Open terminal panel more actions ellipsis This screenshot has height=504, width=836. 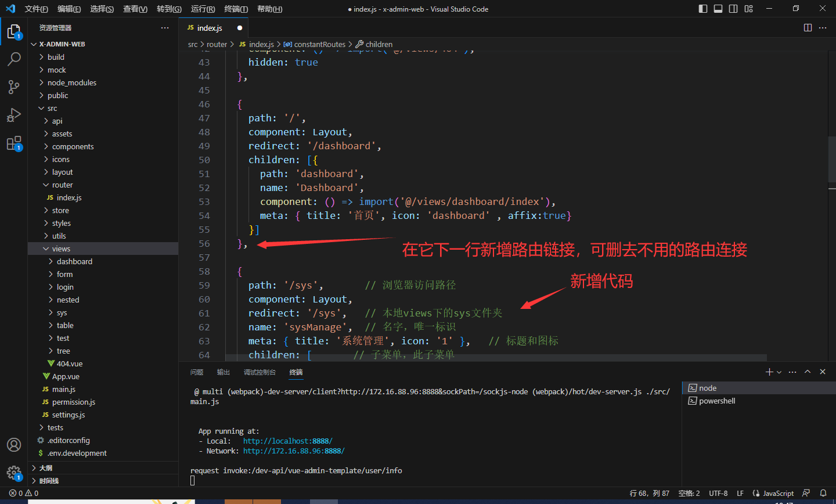(x=792, y=372)
